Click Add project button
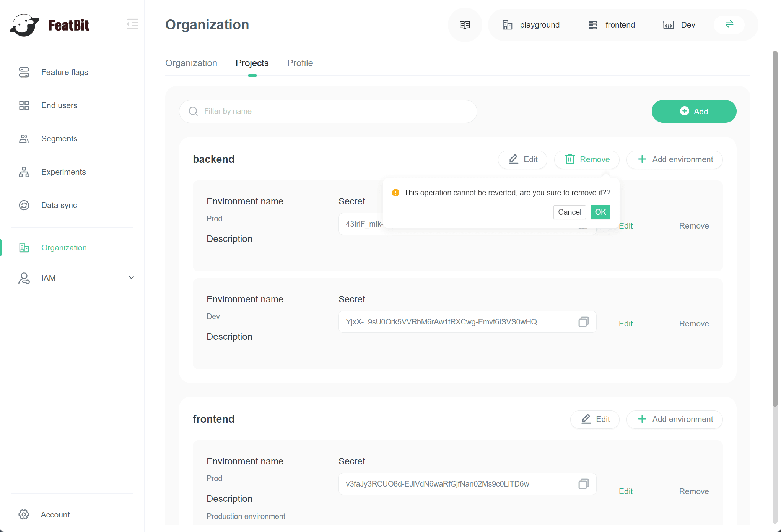 [x=693, y=111]
